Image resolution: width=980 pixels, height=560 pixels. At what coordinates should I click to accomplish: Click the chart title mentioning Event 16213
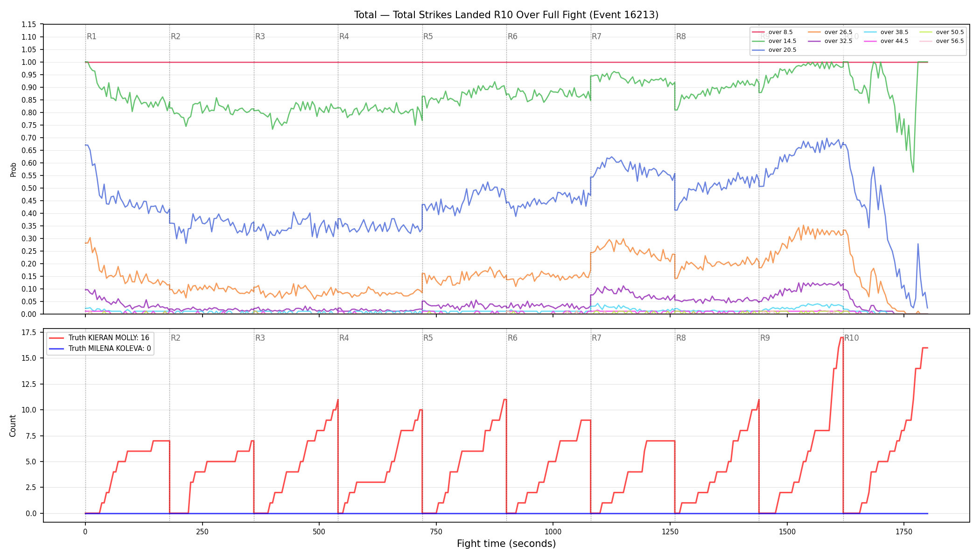click(x=506, y=15)
